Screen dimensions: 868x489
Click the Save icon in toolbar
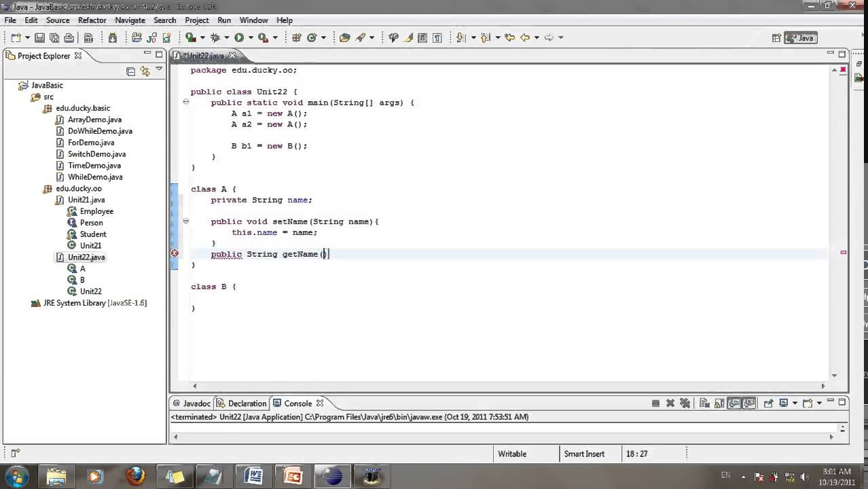39,38
